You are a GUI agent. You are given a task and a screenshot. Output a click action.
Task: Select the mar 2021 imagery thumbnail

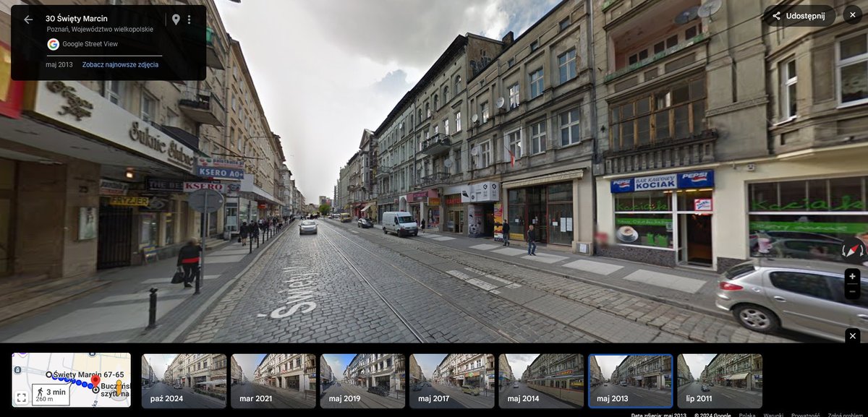[273, 381]
